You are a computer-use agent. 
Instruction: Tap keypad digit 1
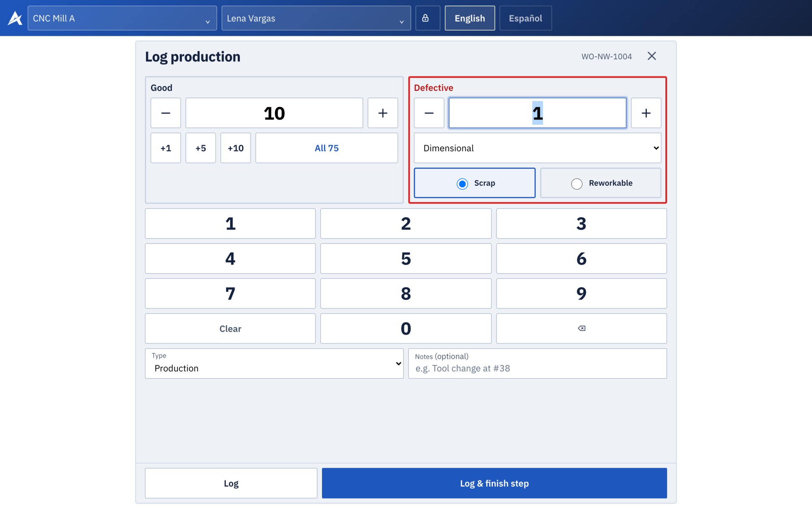tap(230, 224)
